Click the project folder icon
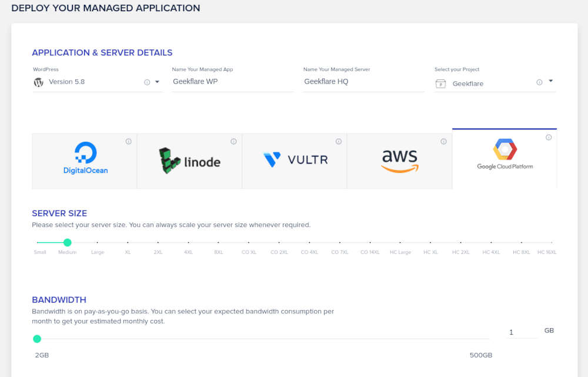Screen dimensions: 588x377 click(440, 84)
